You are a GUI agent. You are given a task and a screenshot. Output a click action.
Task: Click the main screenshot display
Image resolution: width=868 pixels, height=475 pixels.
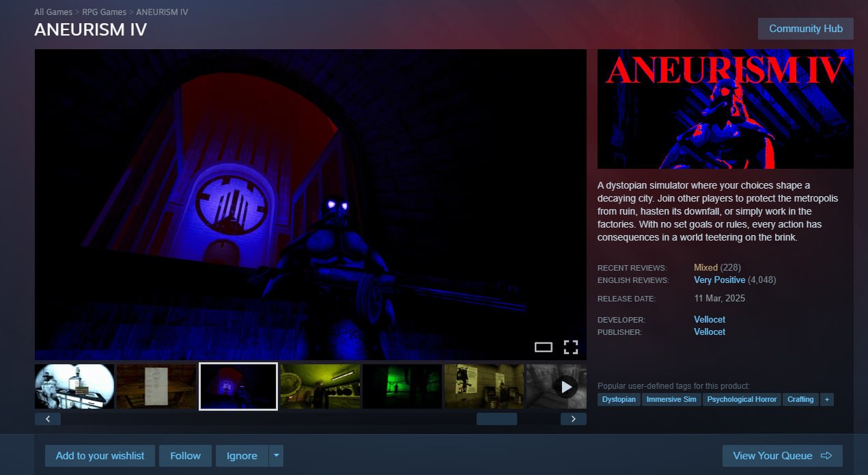(311, 204)
